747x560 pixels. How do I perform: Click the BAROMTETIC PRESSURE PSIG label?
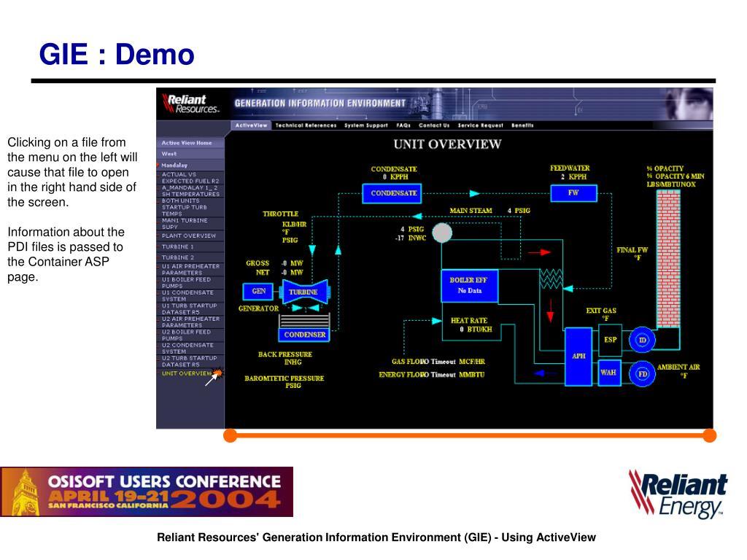coord(285,382)
